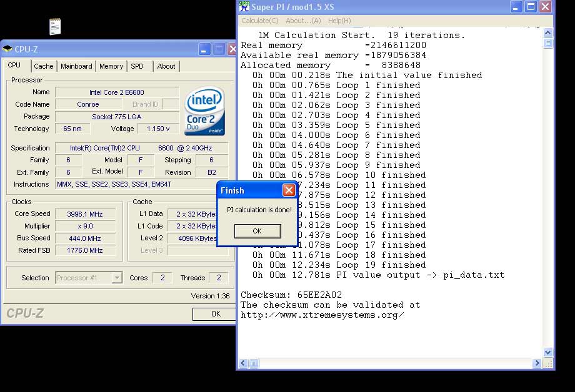Viewport: 575px width, 392px height.
Task: Click the Stepping value field
Action: tap(212, 160)
